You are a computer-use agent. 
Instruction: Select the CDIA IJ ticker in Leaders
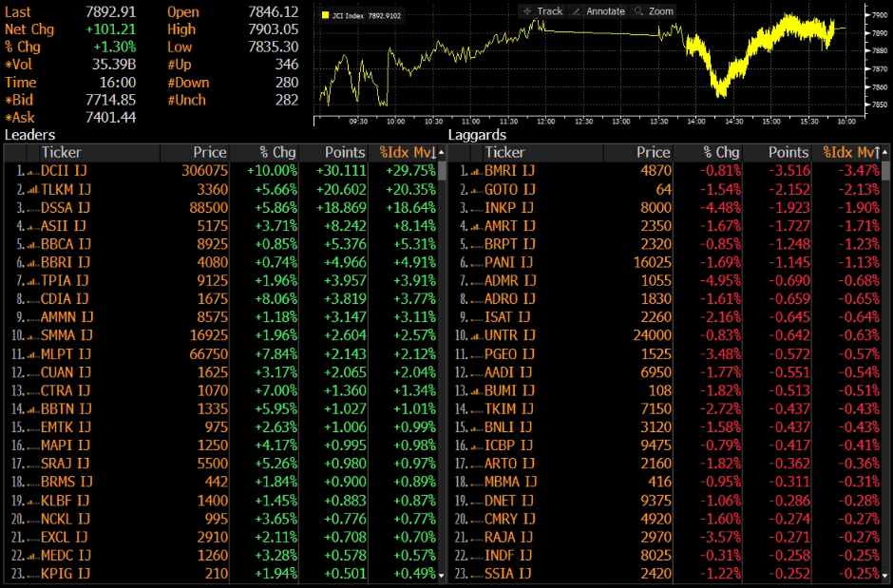[x=65, y=299]
